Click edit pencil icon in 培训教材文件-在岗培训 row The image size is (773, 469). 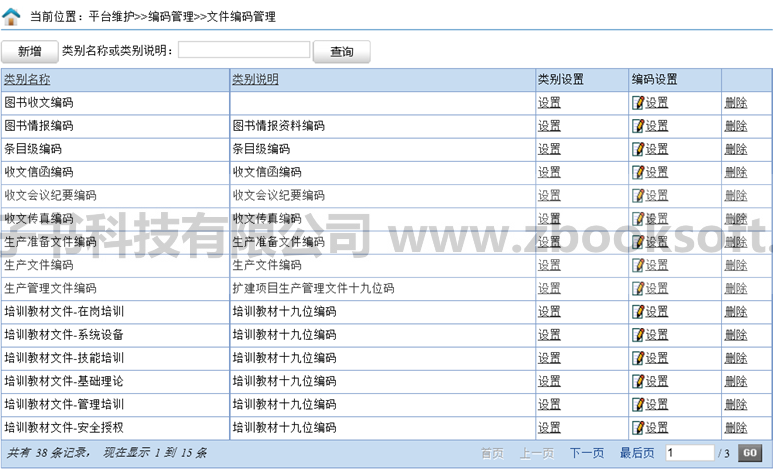pyautogui.click(x=638, y=311)
